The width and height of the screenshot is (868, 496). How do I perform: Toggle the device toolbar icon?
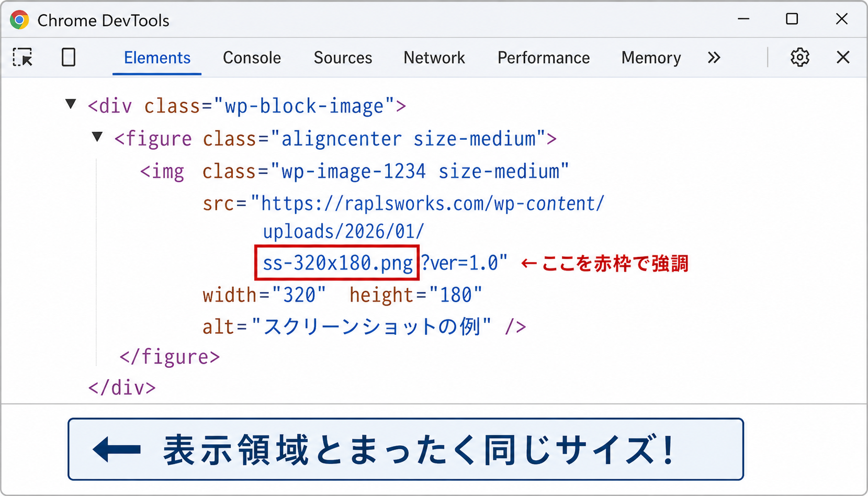69,57
